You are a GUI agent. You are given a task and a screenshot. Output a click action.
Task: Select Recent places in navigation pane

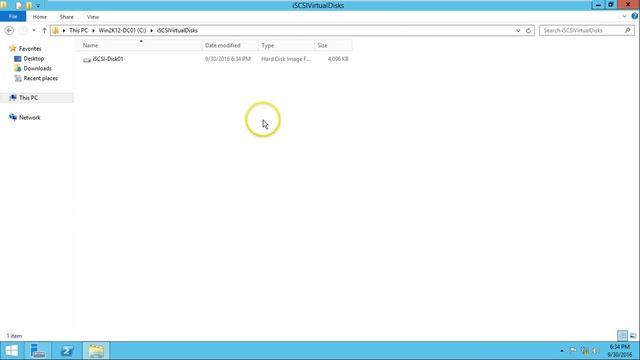coord(40,78)
